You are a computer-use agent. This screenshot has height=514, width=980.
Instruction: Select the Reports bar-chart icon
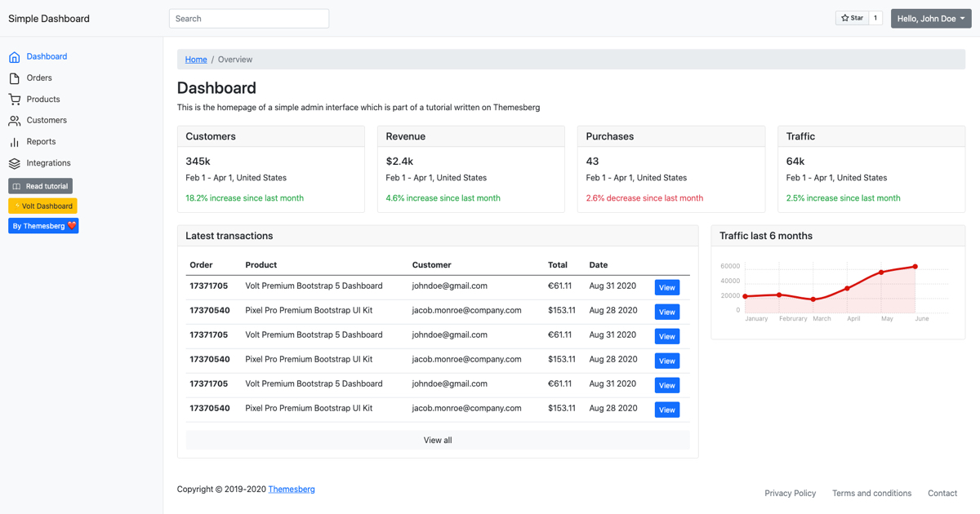coord(14,141)
